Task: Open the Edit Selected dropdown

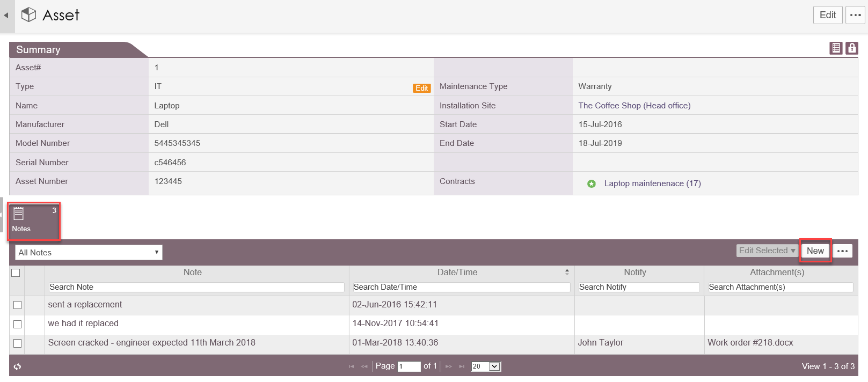Action: click(767, 251)
